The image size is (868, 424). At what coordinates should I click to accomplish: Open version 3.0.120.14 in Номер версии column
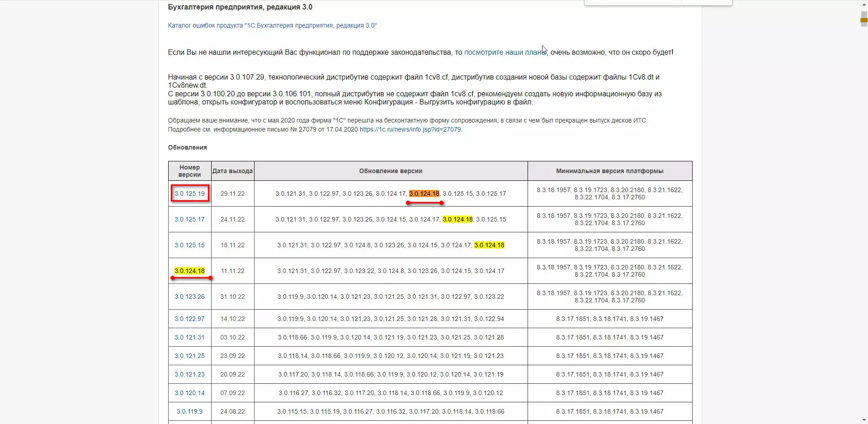(189, 393)
